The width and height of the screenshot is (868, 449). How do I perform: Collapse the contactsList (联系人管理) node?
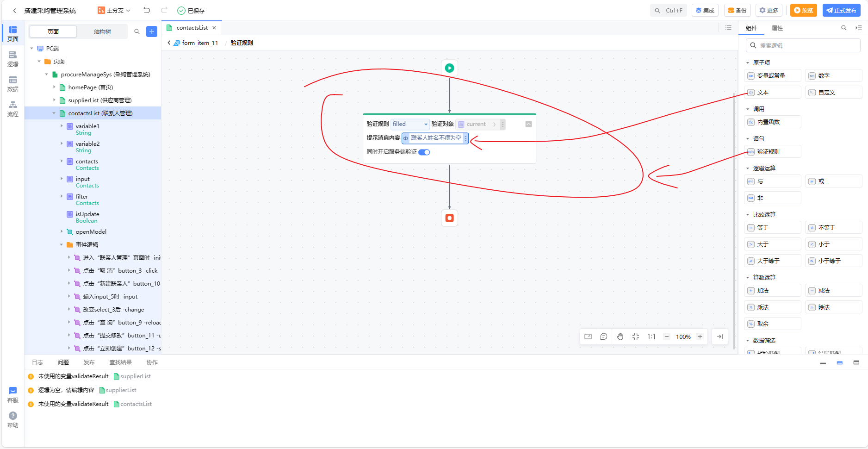pyautogui.click(x=54, y=113)
